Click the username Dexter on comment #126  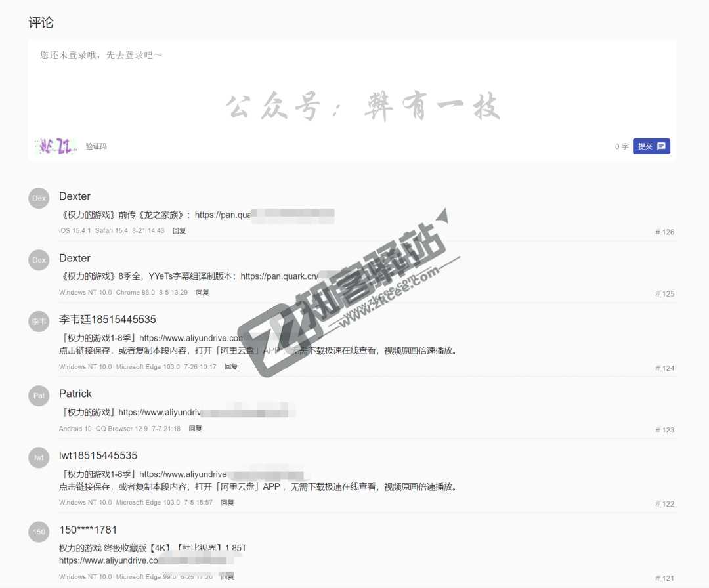(74, 196)
